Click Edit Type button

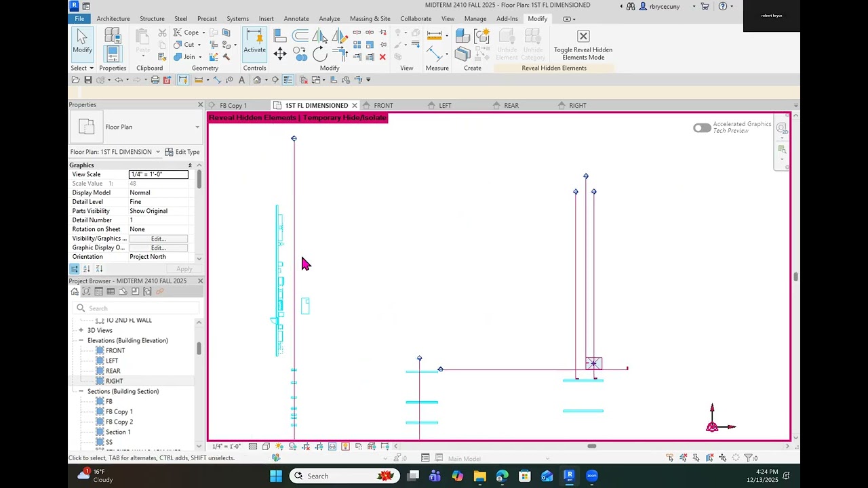[182, 152]
